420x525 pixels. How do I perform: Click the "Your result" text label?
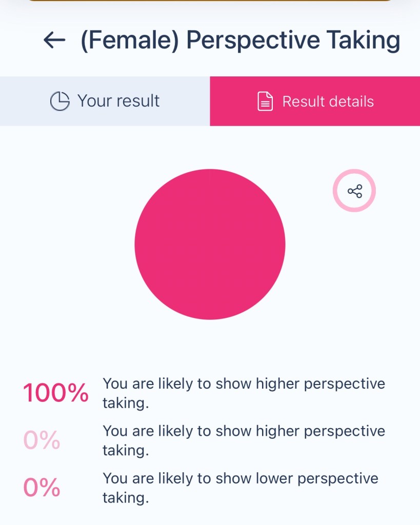click(118, 101)
